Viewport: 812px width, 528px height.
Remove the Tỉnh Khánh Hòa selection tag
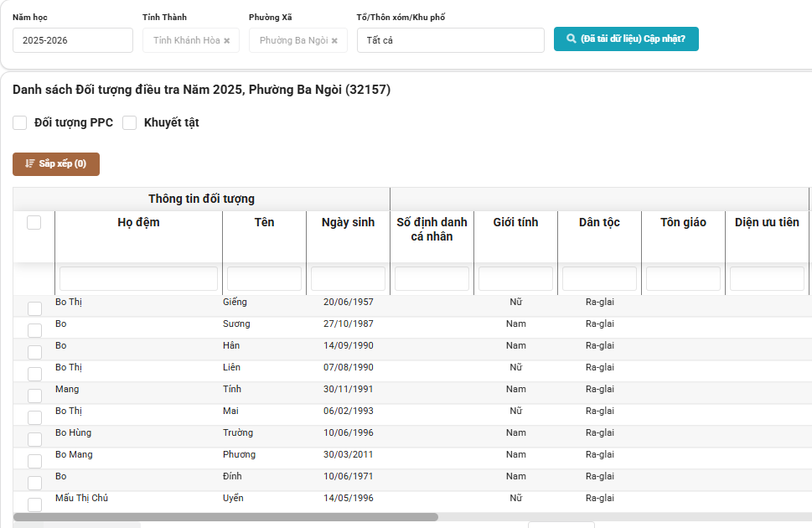coord(227,40)
